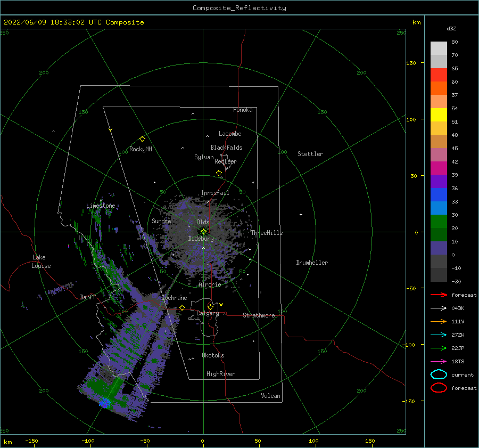Click the green 22JP arrow legend icon
Viewport: 479px width, 448px height.
pyautogui.click(x=439, y=348)
